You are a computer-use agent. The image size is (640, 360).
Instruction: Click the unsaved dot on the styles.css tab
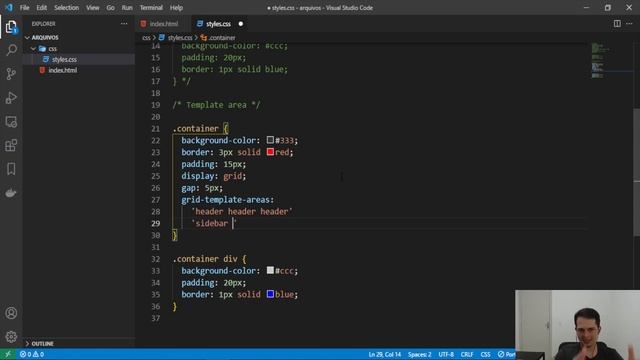241,24
